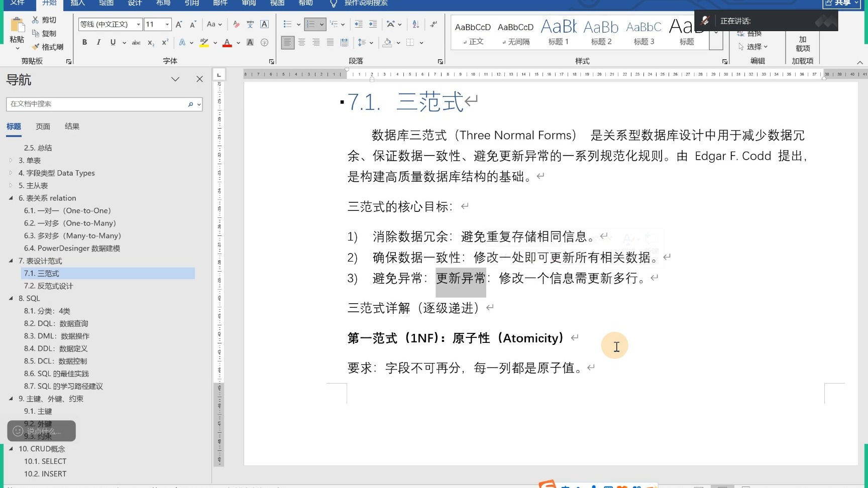Open line spacing dropdown

(365, 43)
